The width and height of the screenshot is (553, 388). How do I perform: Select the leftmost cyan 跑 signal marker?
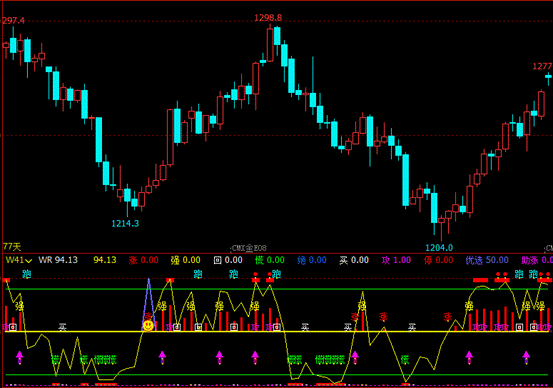coord(26,274)
